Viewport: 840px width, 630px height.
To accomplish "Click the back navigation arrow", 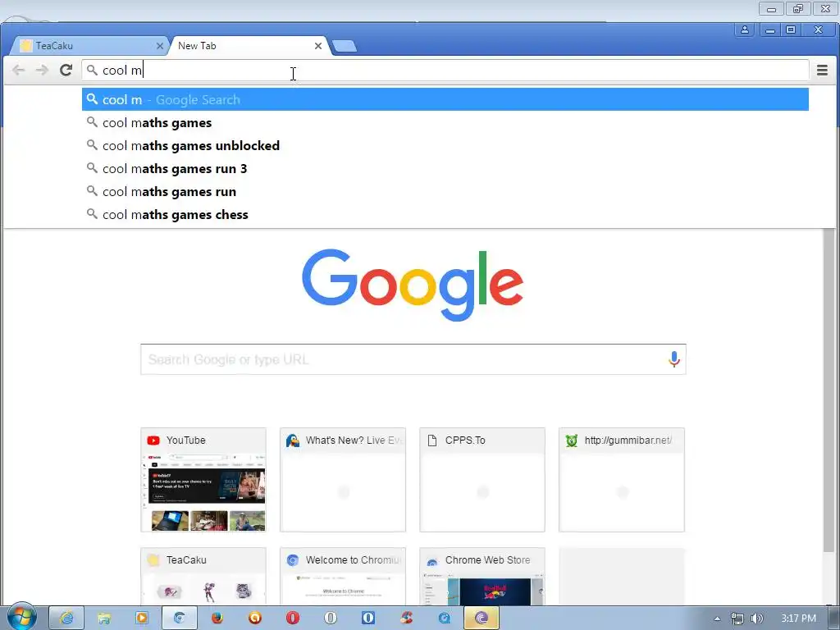I will (x=18, y=71).
